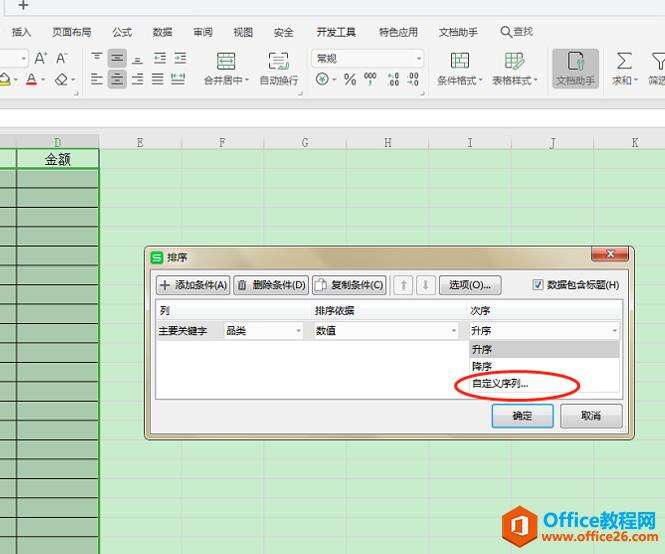Switch to the 视图 tab

[x=243, y=32]
